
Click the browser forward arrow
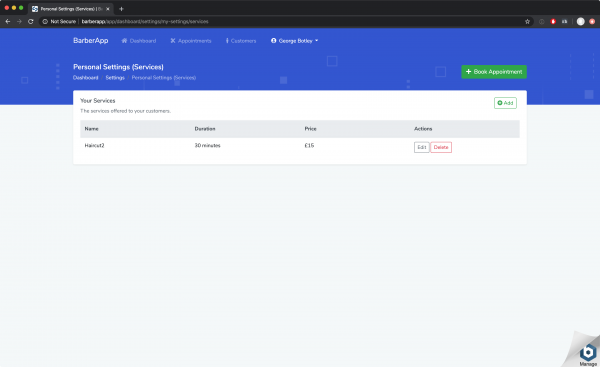point(19,21)
